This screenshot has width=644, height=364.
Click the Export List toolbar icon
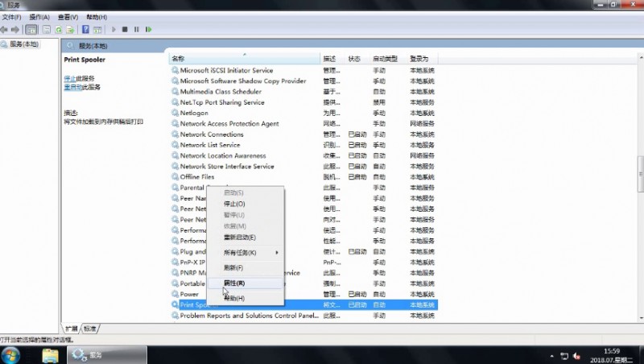70,30
